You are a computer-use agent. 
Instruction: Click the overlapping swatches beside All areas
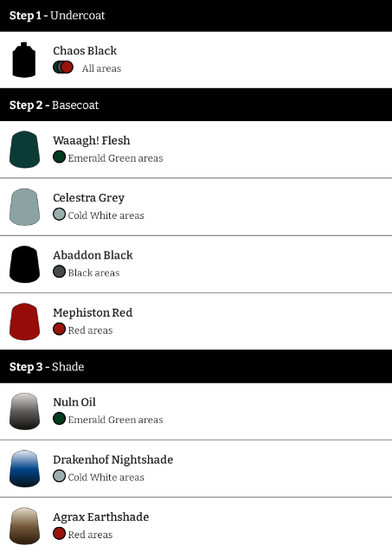tap(63, 67)
